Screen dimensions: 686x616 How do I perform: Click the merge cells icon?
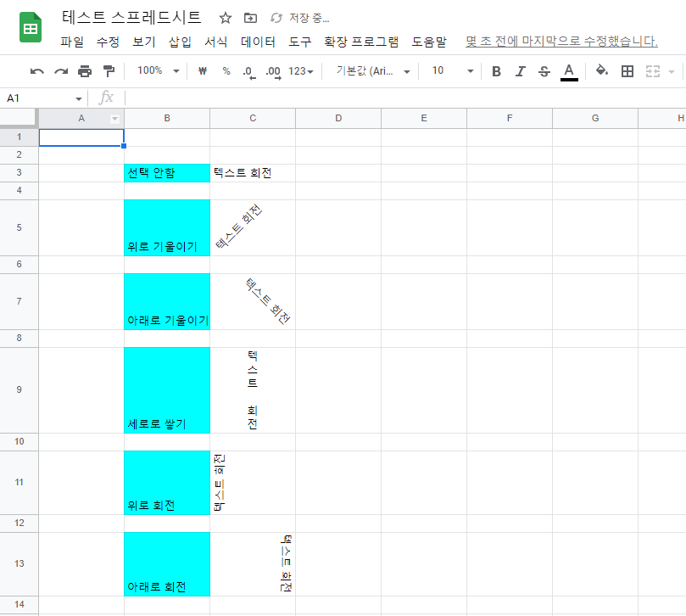pos(653,71)
